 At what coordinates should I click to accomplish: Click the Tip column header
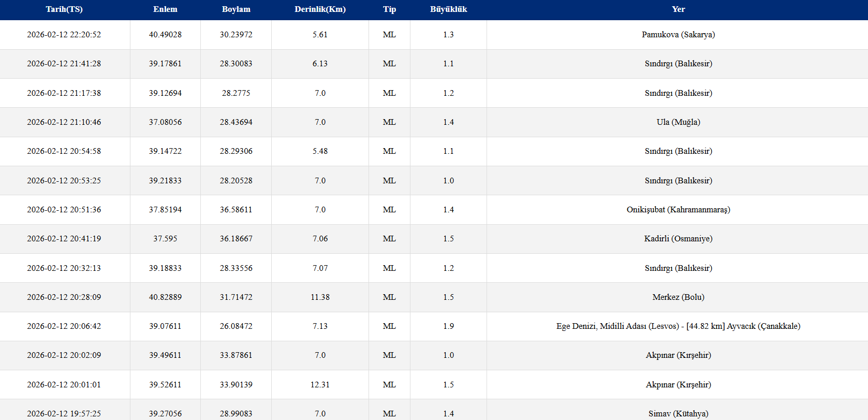[x=389, y=9]
